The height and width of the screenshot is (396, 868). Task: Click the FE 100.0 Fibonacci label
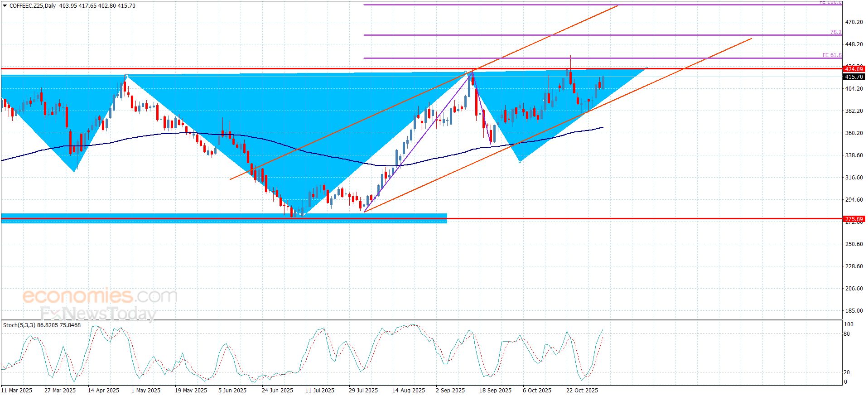point(830,2)
